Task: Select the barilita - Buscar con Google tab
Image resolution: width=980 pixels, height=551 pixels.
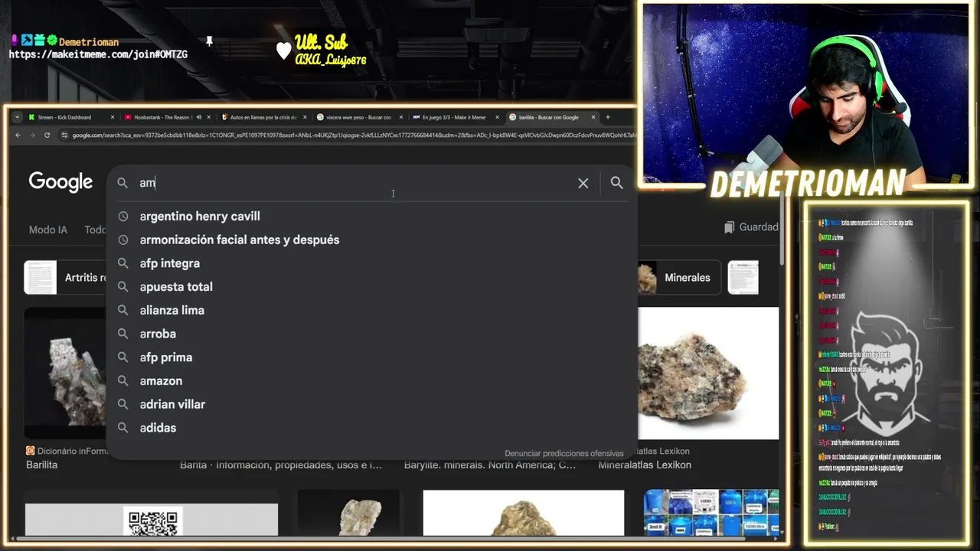Action: tap(548, 117)
